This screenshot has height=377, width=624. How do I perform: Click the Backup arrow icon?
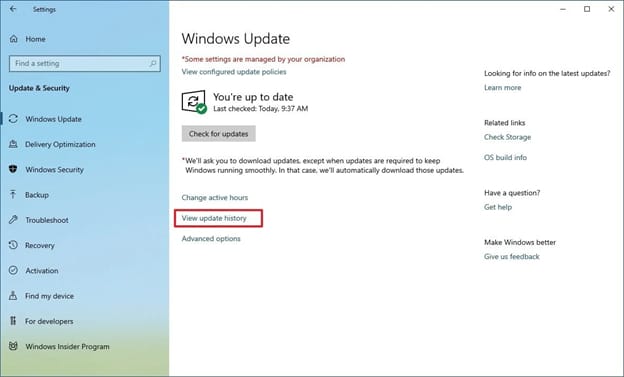13,195
